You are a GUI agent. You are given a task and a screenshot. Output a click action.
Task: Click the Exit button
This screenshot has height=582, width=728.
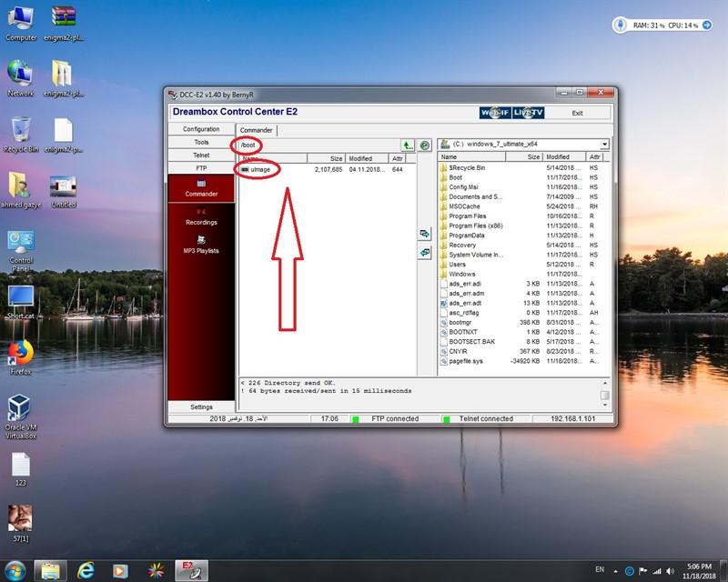point(577,113)
